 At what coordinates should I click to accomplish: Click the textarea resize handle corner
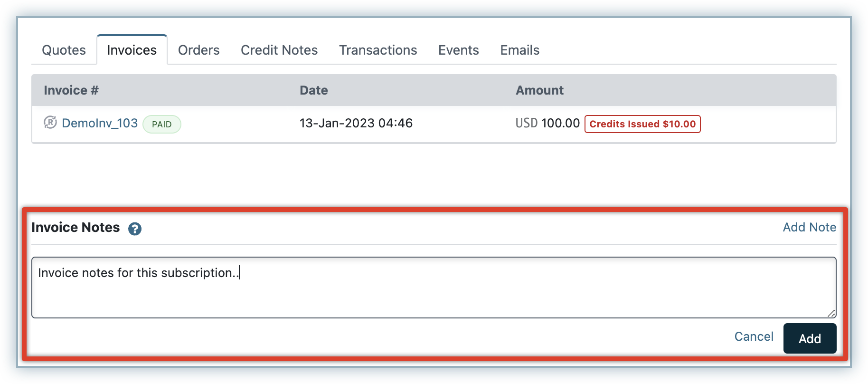point(831,313)
